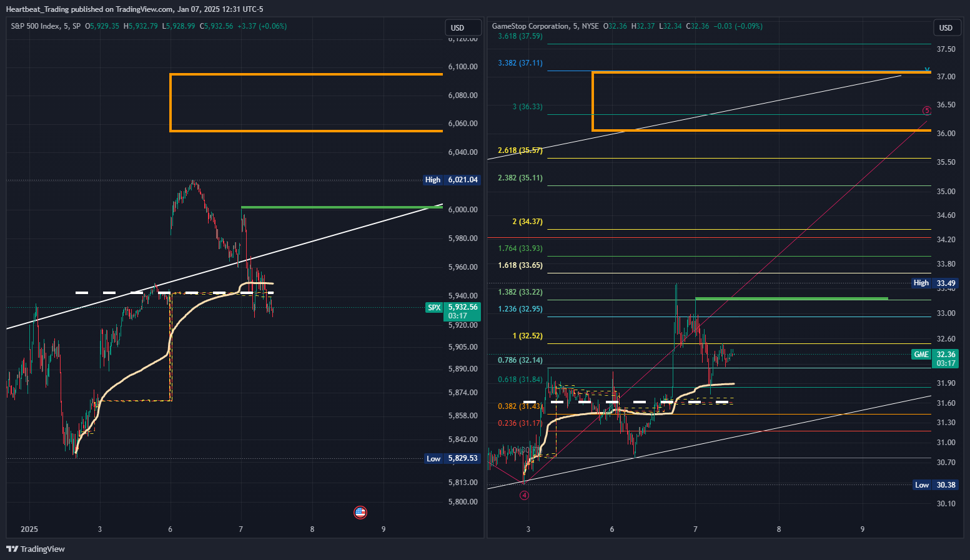
Task: Click the US flag economic event icon
Action: 360,513
